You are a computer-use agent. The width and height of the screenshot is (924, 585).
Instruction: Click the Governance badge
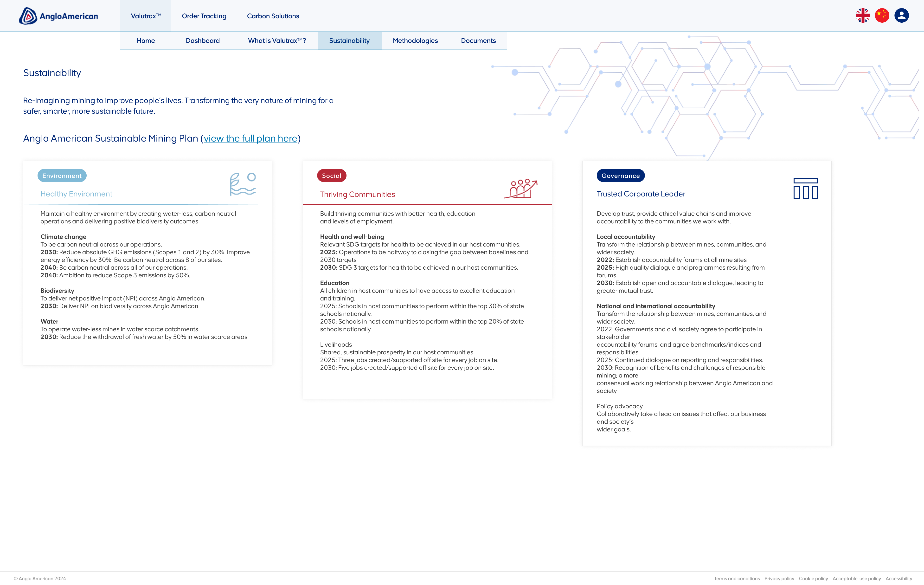[x=621, y=175]
